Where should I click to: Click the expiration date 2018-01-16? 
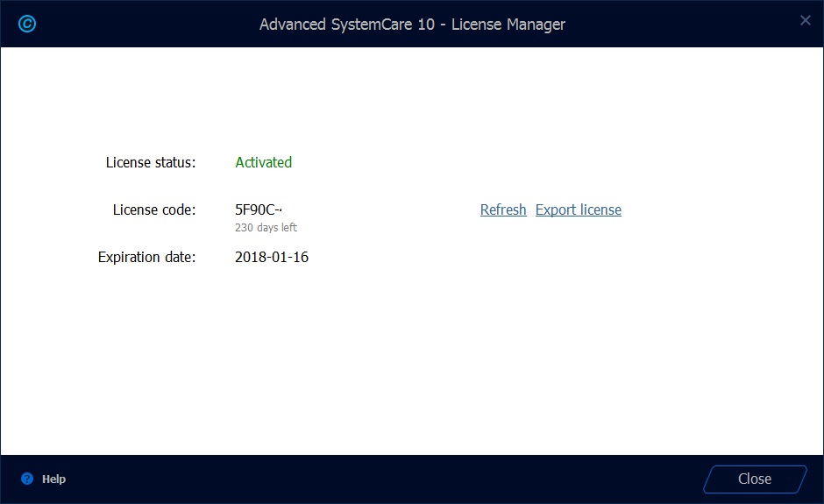[x=272, y=257]
